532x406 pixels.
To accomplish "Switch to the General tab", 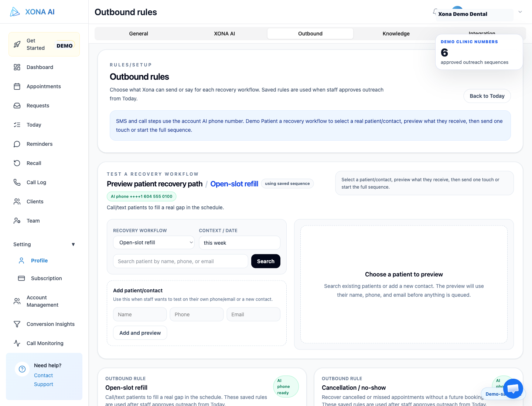I will [x=139, y=34].
